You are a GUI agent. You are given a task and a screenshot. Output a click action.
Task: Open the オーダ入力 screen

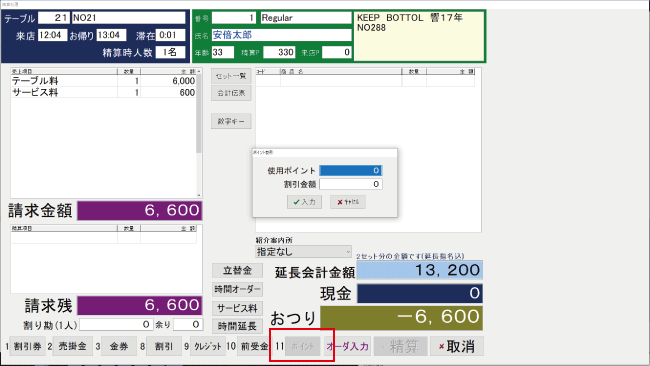pyautogui.click(x=347, y=346)
